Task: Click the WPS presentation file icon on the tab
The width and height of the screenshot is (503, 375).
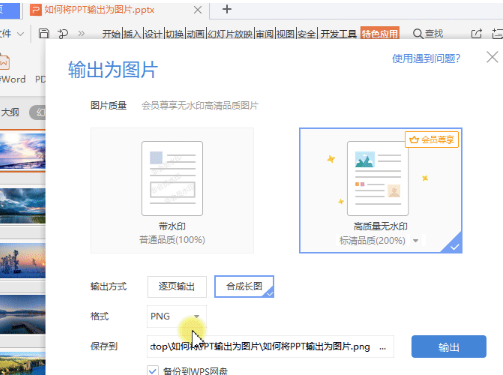Action: pyautogui.click(x=36, y=10)
